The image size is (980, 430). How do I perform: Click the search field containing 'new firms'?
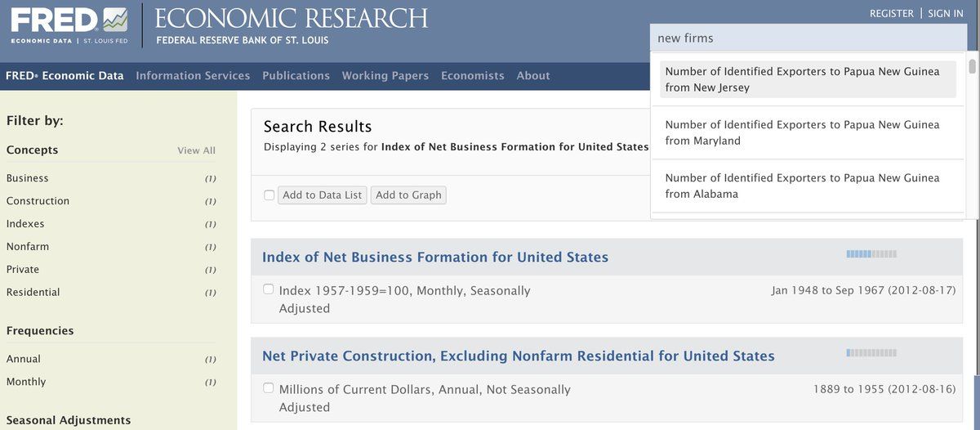(808, 38)
